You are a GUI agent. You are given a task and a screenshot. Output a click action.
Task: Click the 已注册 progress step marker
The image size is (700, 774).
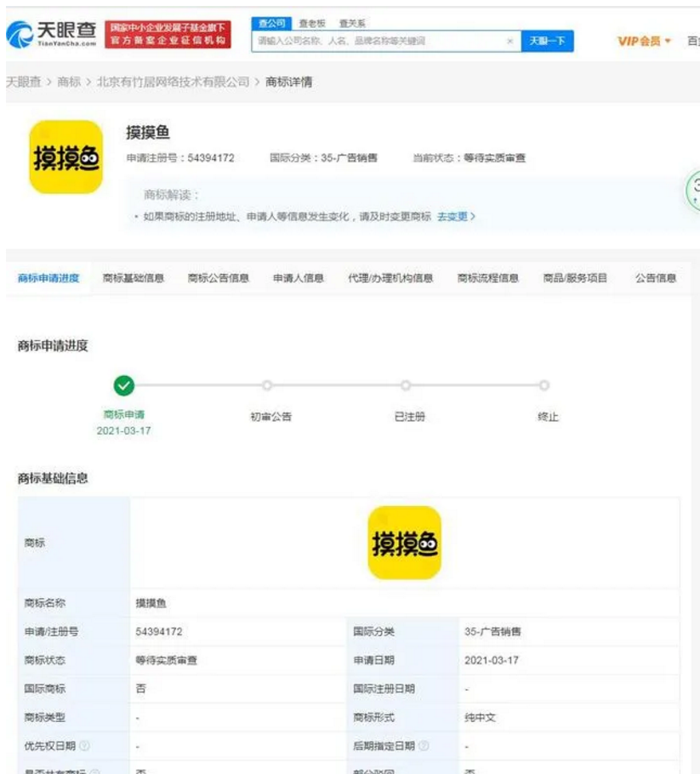click(x=406, y=385)
